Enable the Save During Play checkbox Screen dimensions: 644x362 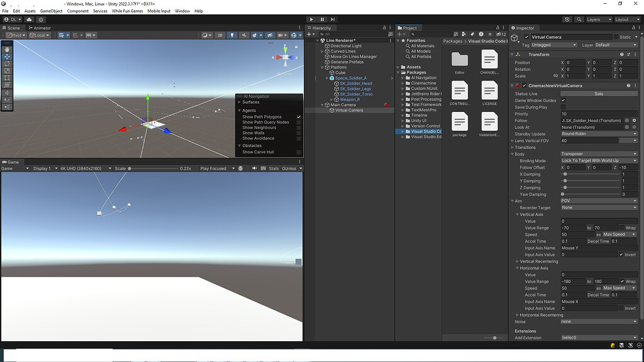coord(563,107)
